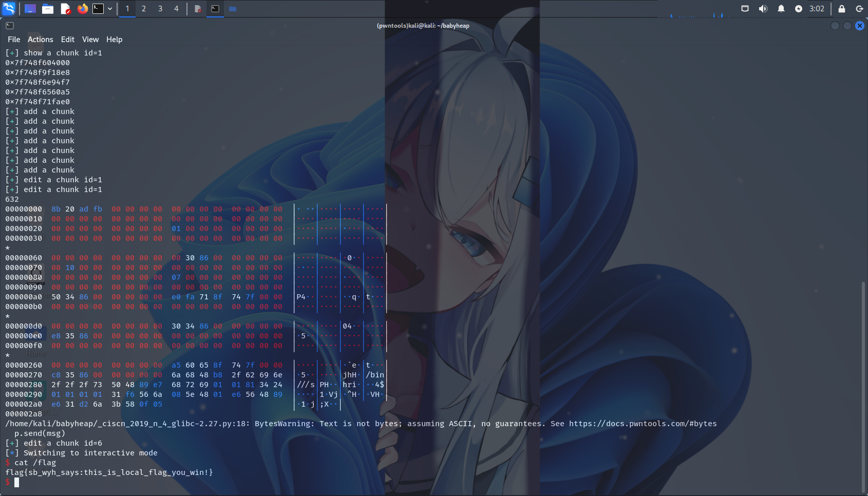Screen dimensions: 868x496
Task: Click the BytesWarning message line
Action: coord(361,424)
